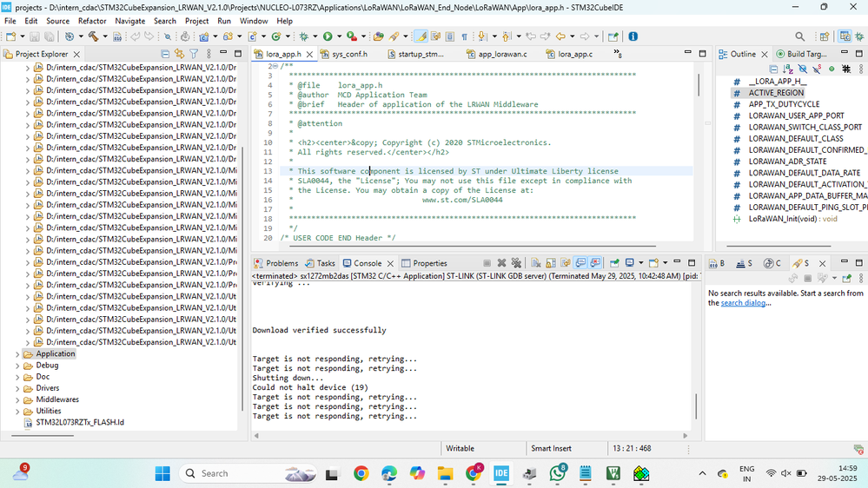
Task: Open the Refactor menu
Action: coord(92,21)
